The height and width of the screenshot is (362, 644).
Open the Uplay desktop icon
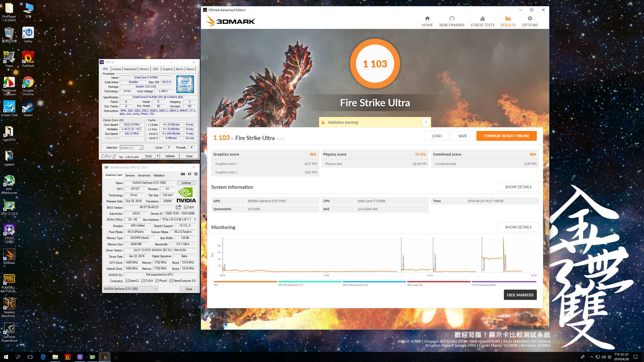(x=28, y=35)
